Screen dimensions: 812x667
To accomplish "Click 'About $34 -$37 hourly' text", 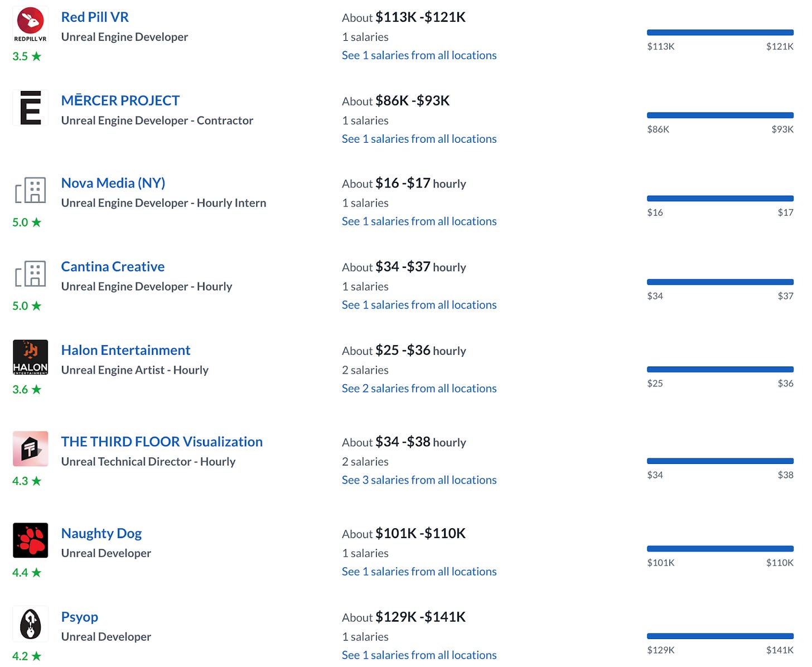I will click(404, 268).
